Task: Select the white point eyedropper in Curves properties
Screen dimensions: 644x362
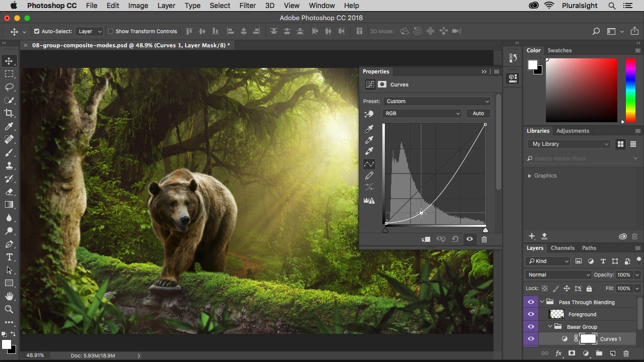Action: point(369,151)
